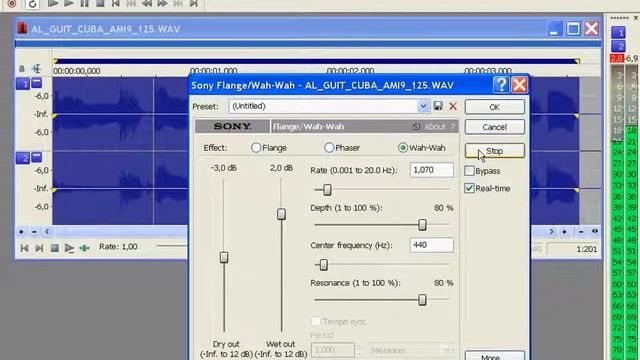The width and height of the screenshot is (640, 360).
Task: Click the yellow loop start marker
Action: [x=56, y=61]
